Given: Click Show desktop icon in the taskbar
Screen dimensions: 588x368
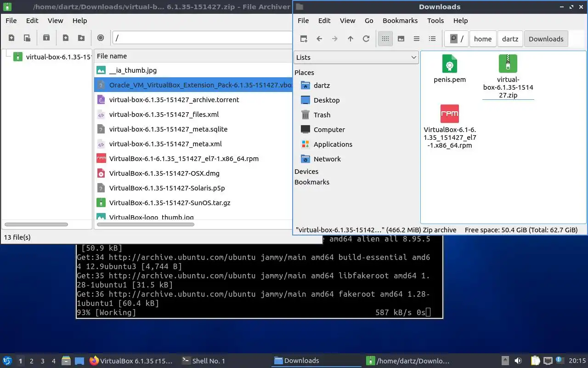Looking at the screenshot, I should 79,361.
